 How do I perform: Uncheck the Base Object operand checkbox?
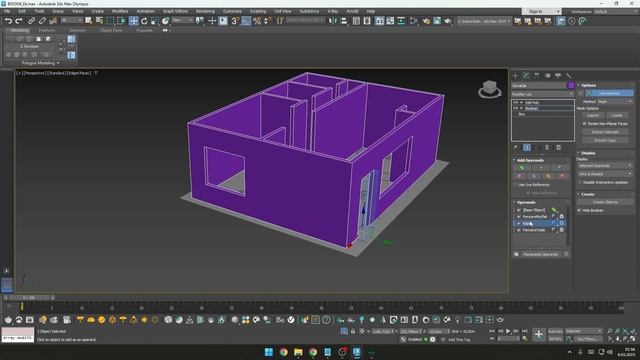519,210
